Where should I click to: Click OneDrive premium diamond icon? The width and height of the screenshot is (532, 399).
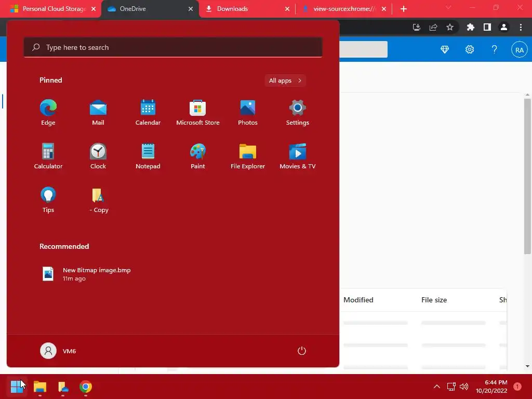pyautogui.click(x=445, y=49)
